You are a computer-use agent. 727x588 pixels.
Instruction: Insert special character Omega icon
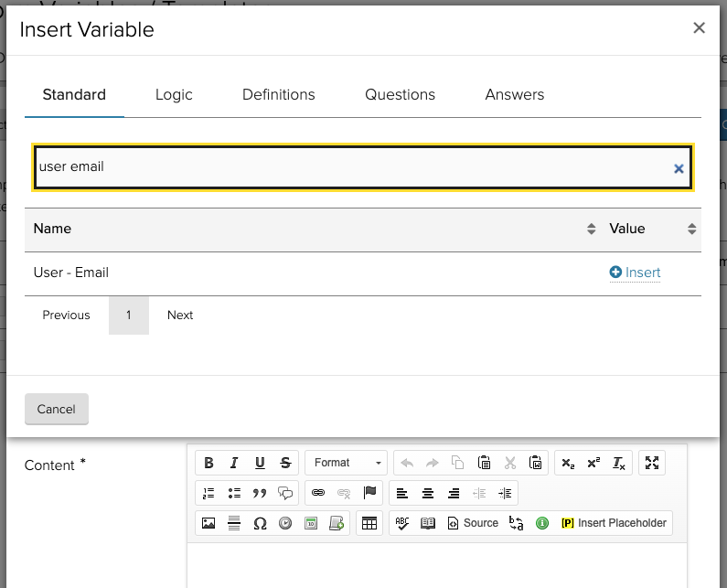pyautogui.click(x=260, y=523)
